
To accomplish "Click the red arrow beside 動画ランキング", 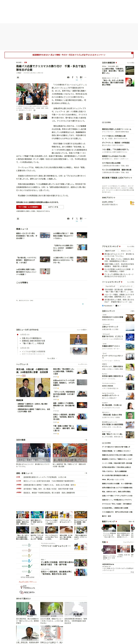I will click(116, 522).
